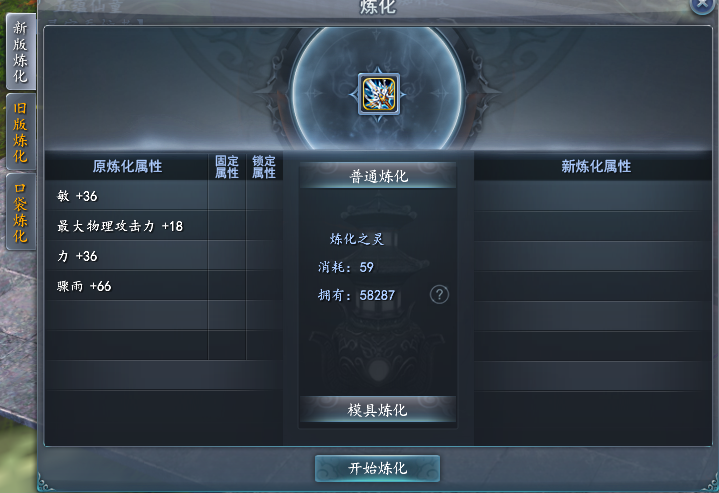Click the 炼化之灵 material label
The image size is (719, 493).
356,239
